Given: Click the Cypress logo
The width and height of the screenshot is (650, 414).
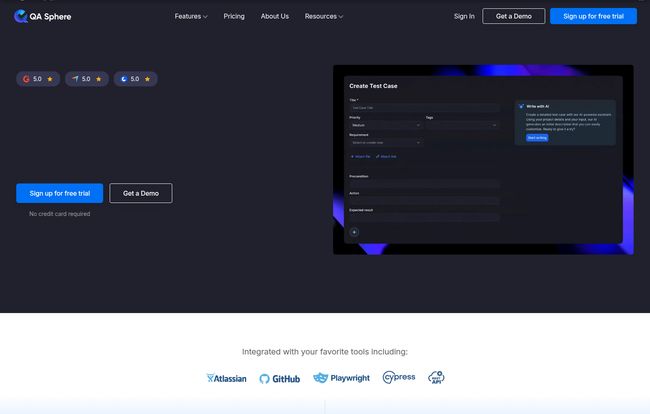Looking at the screenshot, I should click(x=399, y=377).
